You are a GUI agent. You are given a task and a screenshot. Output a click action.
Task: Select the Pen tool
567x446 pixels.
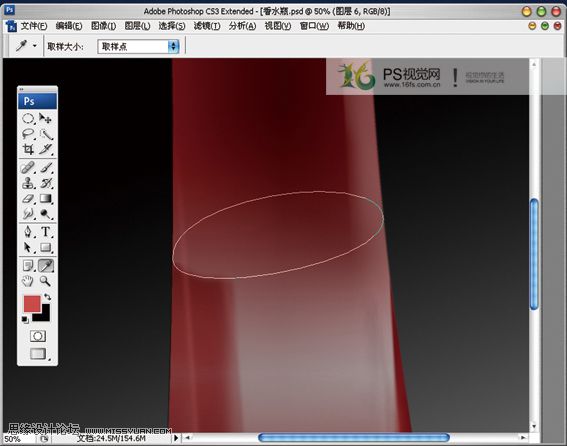(28, 232)
